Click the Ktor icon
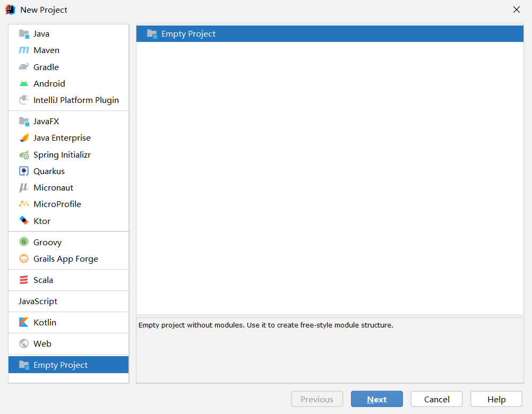Image resolution: width=532 pixels, height=414 pixels. click(24, 221)
